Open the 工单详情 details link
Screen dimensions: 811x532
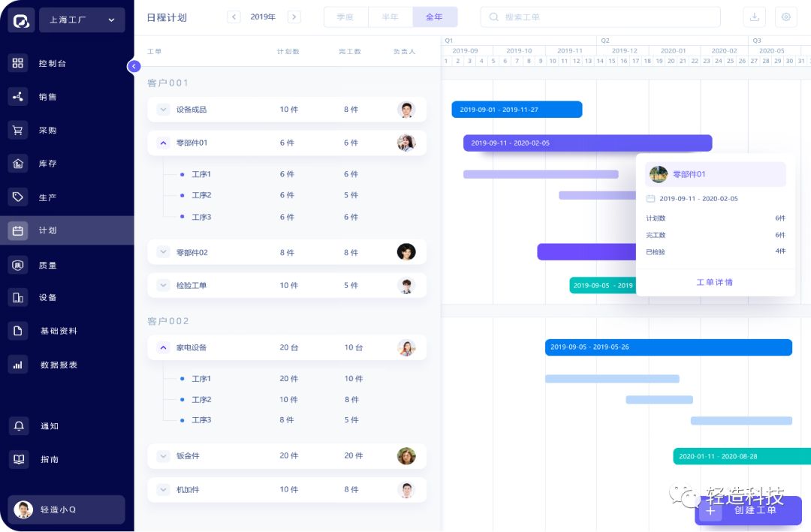[x=715, y=282]
